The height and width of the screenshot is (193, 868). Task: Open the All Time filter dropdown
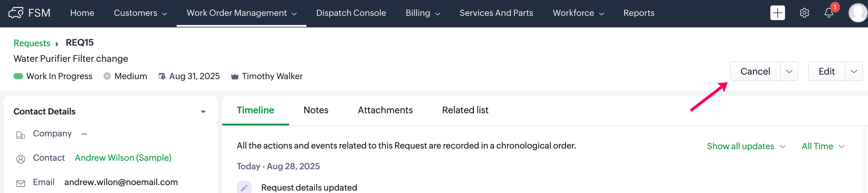823,146
